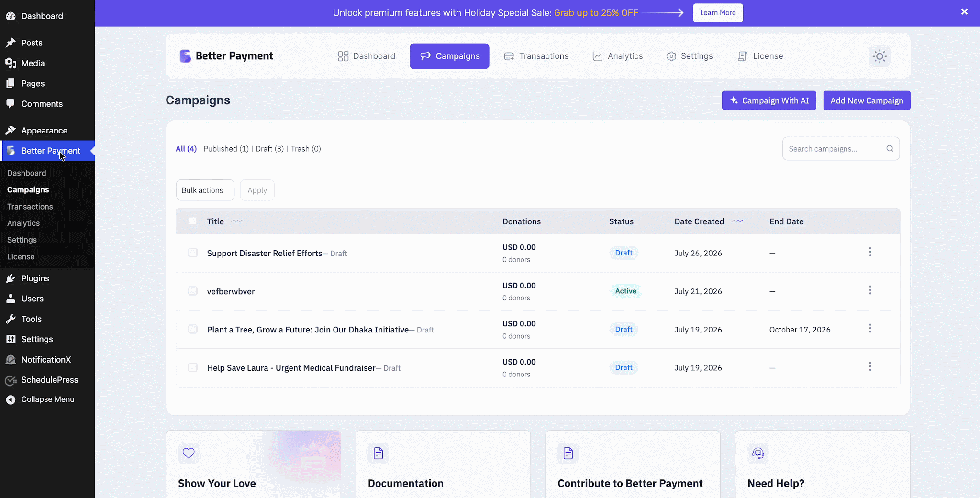The width and height of the screenshot is (980, 498).
Task: Filter campaigns by Published (1)
Action: 226,149
